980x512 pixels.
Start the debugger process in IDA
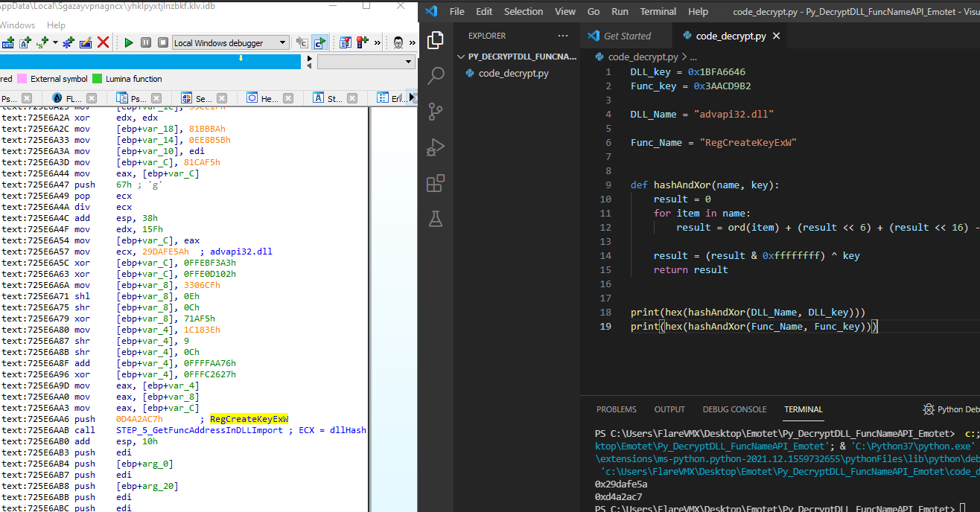(129, 42)
